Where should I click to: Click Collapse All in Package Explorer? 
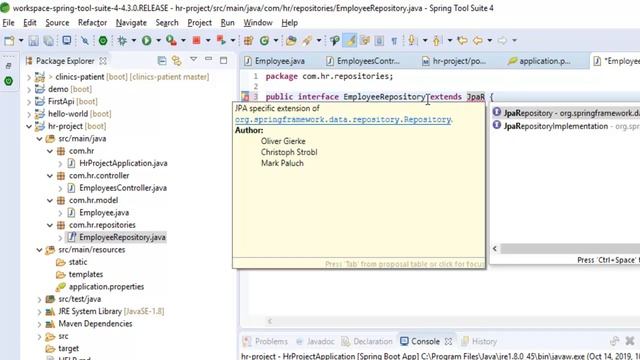[x=162, y=61]
